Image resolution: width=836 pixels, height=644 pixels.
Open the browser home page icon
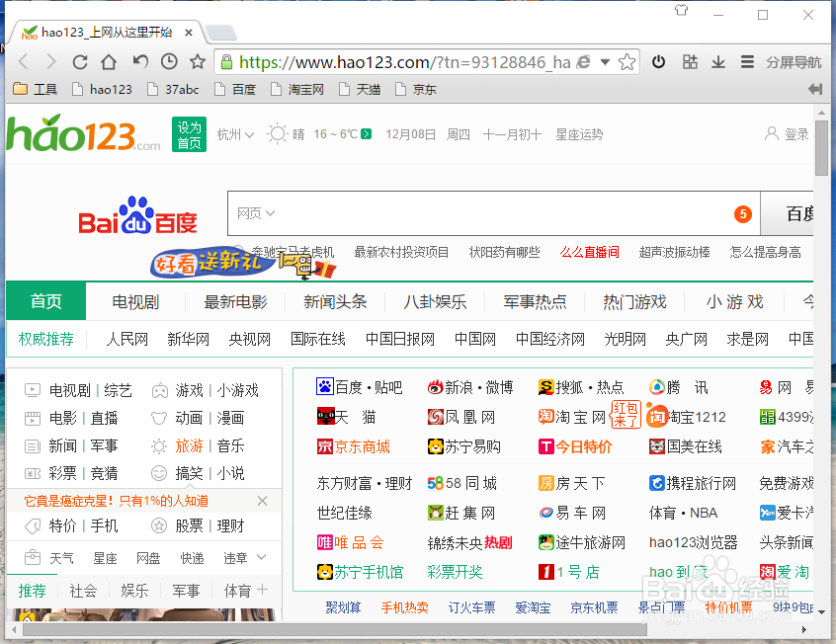[x=108, y=61]
